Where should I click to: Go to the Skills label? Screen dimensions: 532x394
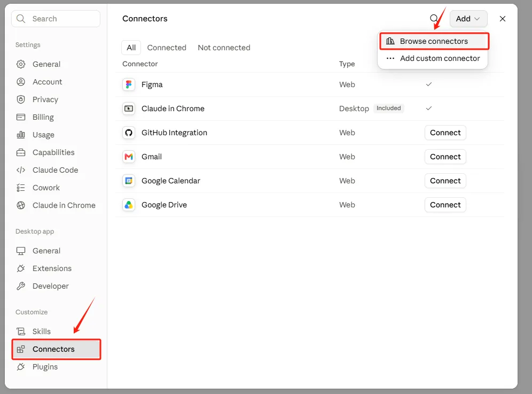[41, 331]
